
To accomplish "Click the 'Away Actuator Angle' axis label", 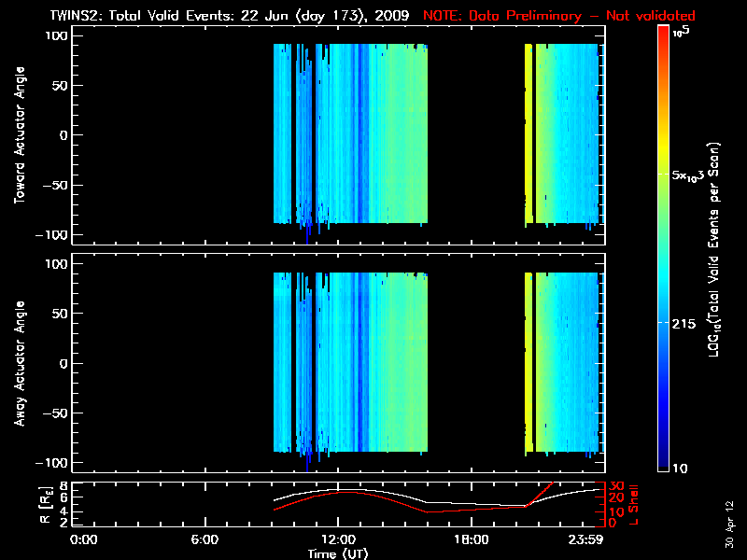I will click(20, 364).
